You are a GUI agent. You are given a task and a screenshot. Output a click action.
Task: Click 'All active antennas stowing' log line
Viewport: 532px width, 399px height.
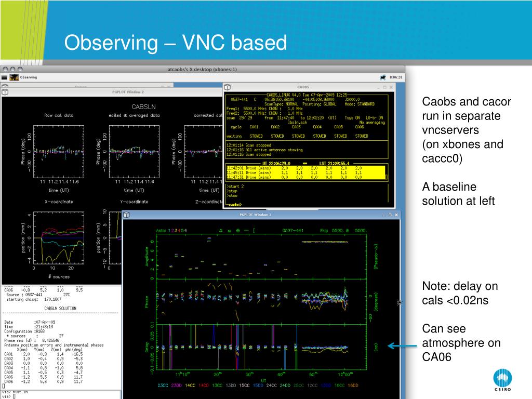pyautogui.click(x=274, y=150)
